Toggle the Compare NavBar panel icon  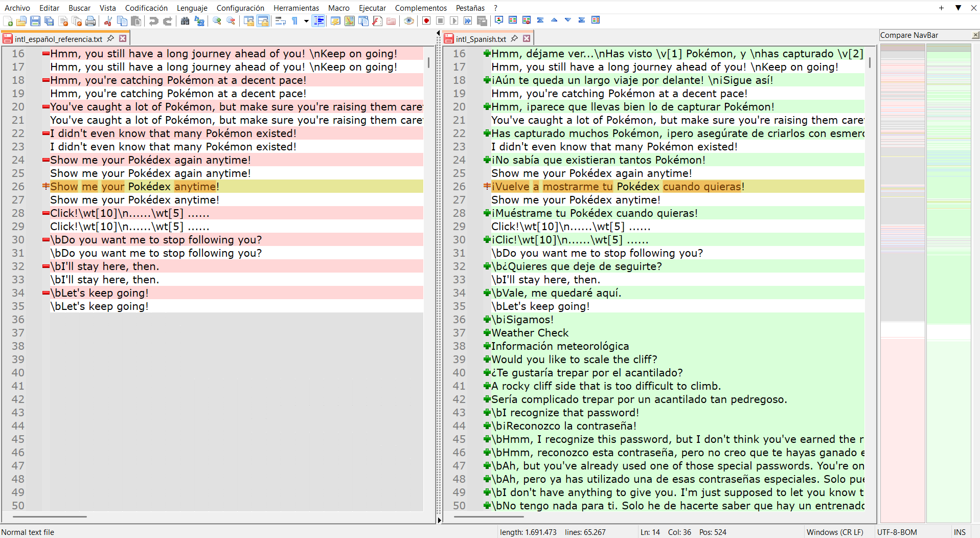tap(596, 20)
